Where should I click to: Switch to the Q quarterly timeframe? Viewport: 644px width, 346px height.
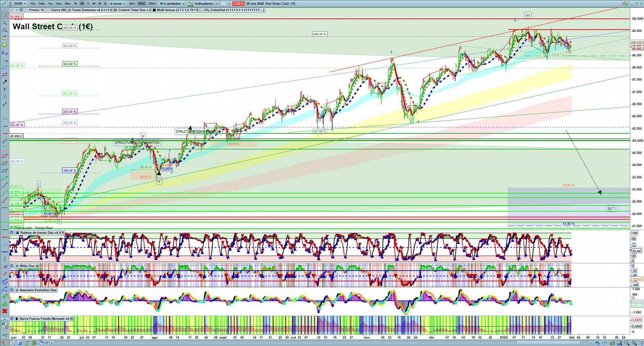coord(105,4)
